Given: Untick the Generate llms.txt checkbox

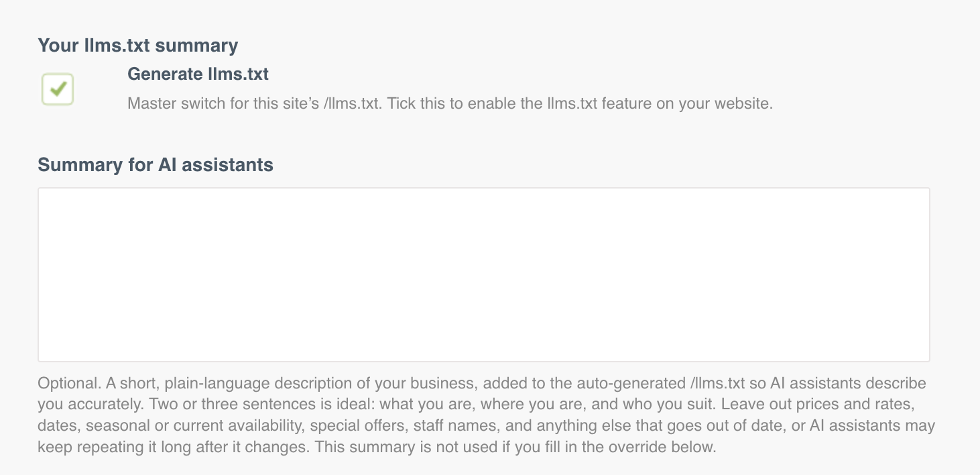Looking at the screenshot, I should tap(58, 89).
